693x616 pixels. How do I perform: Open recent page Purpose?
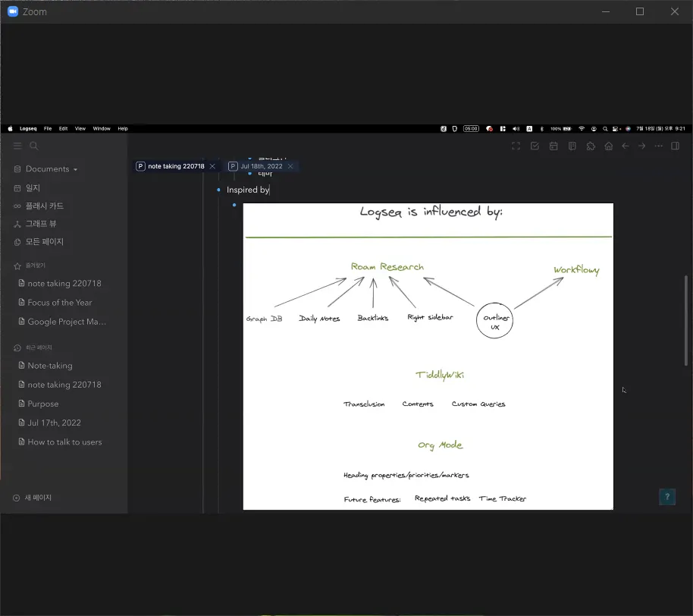(x=39, y=404)
